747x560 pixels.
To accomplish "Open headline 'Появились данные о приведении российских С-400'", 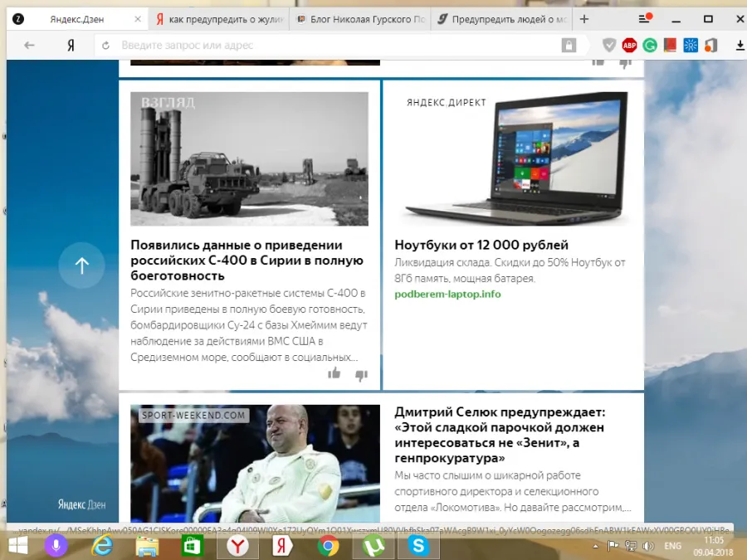I will (247, 261).
